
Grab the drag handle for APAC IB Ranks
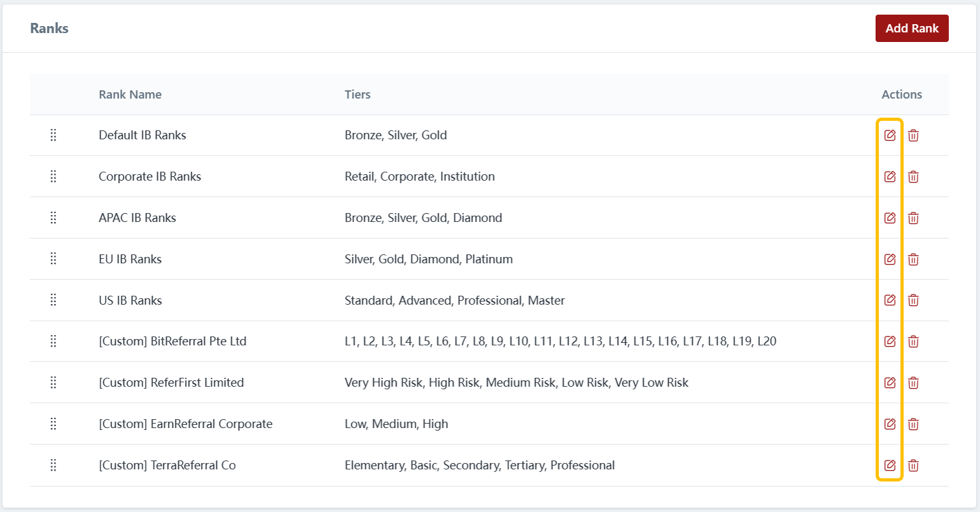53,218
